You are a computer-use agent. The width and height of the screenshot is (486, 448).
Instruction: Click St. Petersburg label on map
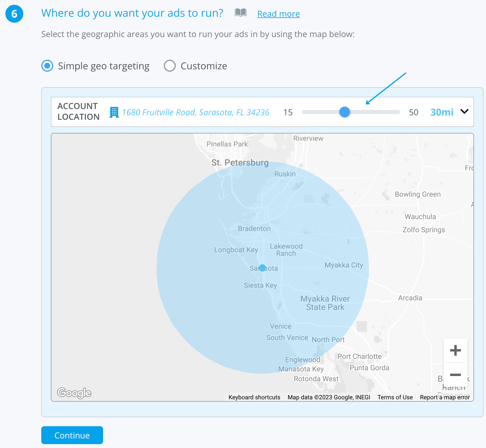(240, 162)
